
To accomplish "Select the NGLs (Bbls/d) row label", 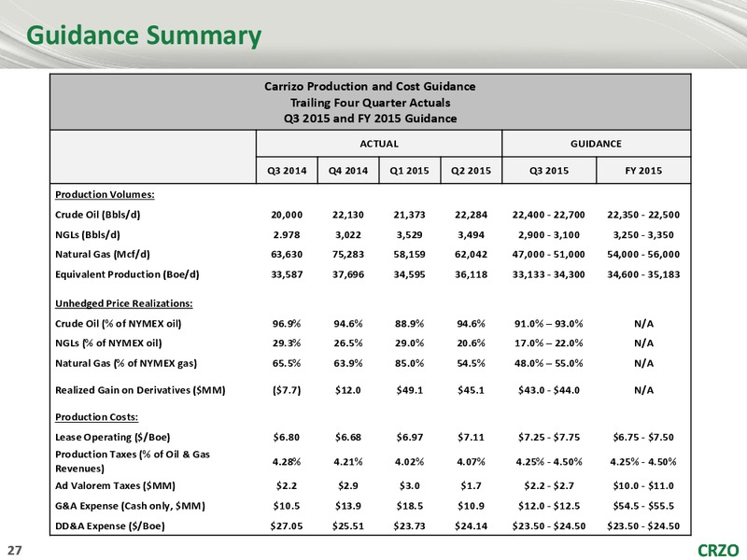I will pos(88,235).
